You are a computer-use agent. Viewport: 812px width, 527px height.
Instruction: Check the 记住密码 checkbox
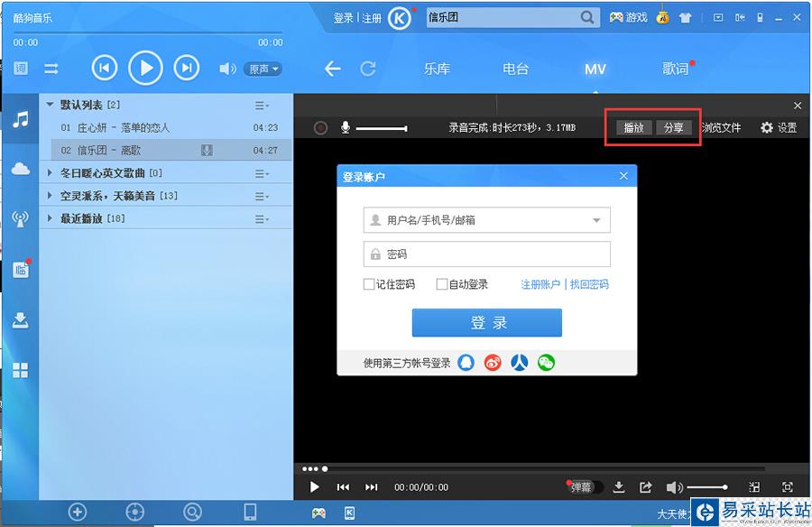[369, 284]
